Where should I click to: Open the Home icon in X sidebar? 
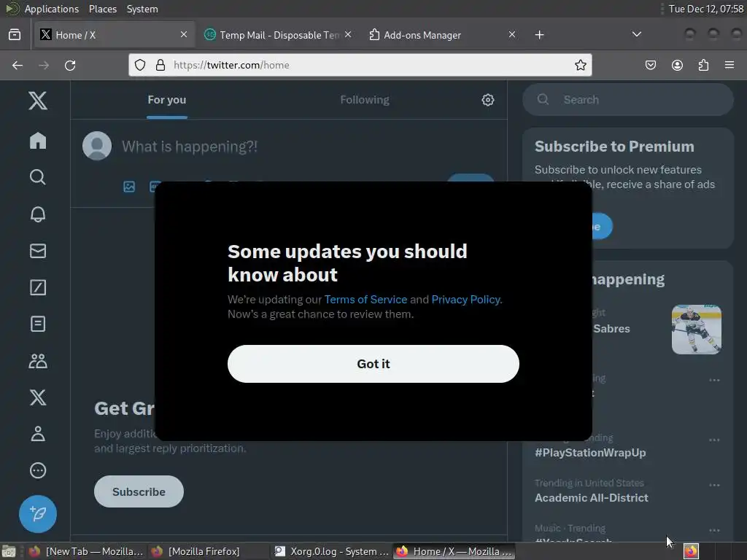tap(38, 141)
